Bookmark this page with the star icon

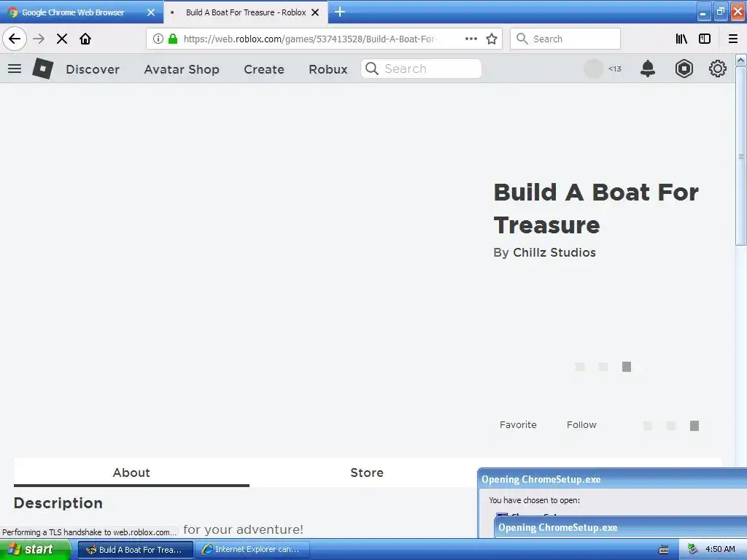(x=492, y=39)
